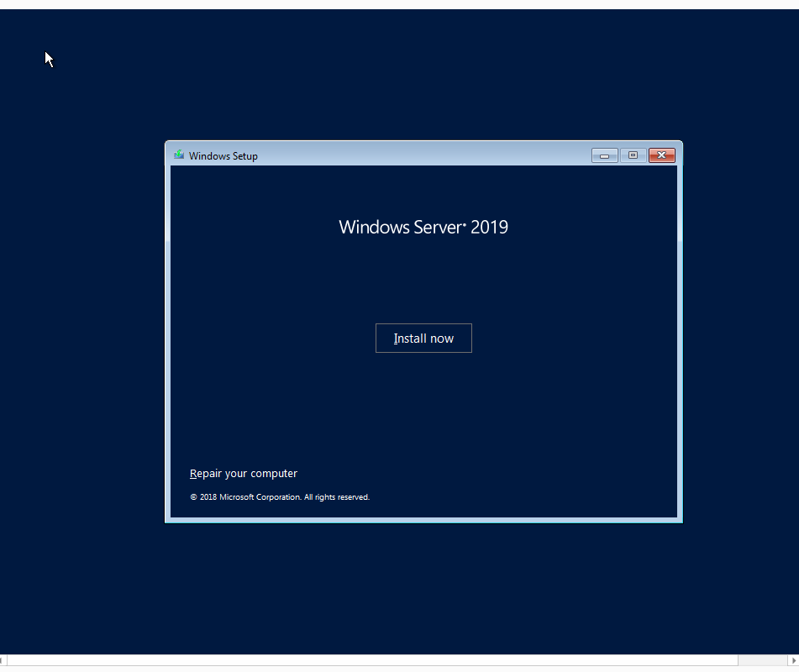This screenshot has width=799, height=672.
Task: Open the Repair your computer link
Action: click(x=243, y=473)
